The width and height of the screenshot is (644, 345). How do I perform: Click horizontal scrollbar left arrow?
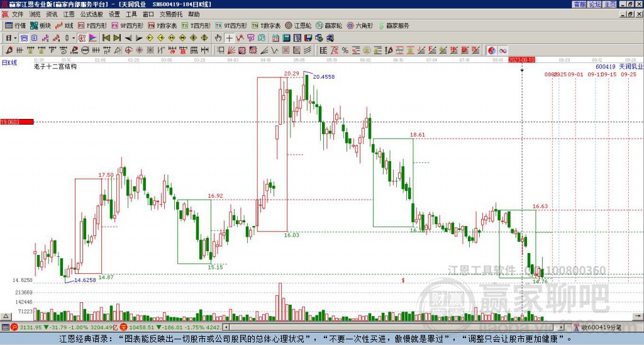[226, 328]
